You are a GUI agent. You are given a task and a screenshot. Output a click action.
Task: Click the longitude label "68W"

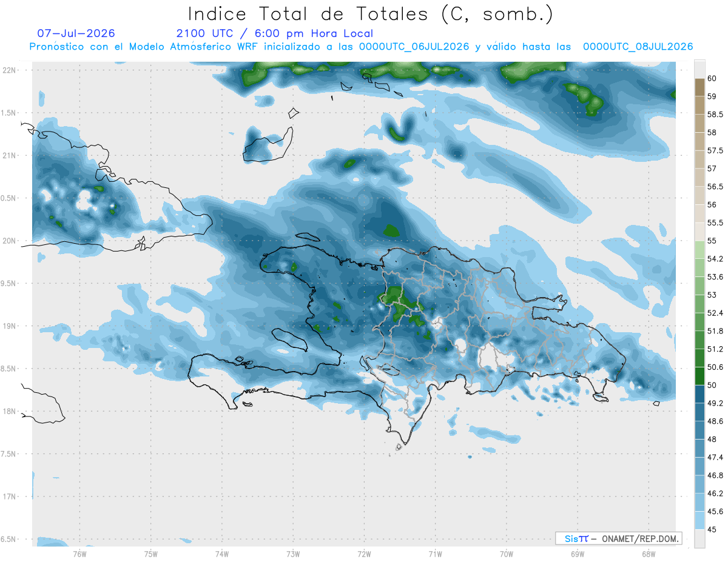(x=648, y=554)
